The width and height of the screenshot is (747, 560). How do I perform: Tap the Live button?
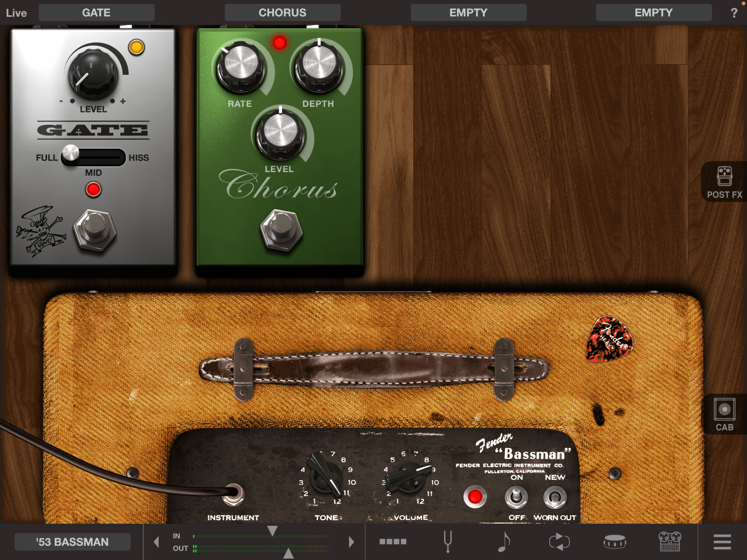(x=16, y=13)
